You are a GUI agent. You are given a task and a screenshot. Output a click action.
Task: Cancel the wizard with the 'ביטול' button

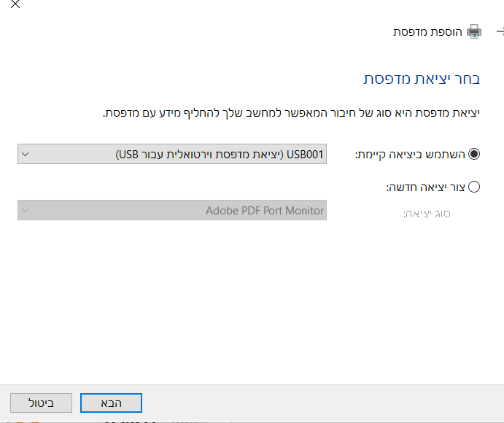click(41, 403)
